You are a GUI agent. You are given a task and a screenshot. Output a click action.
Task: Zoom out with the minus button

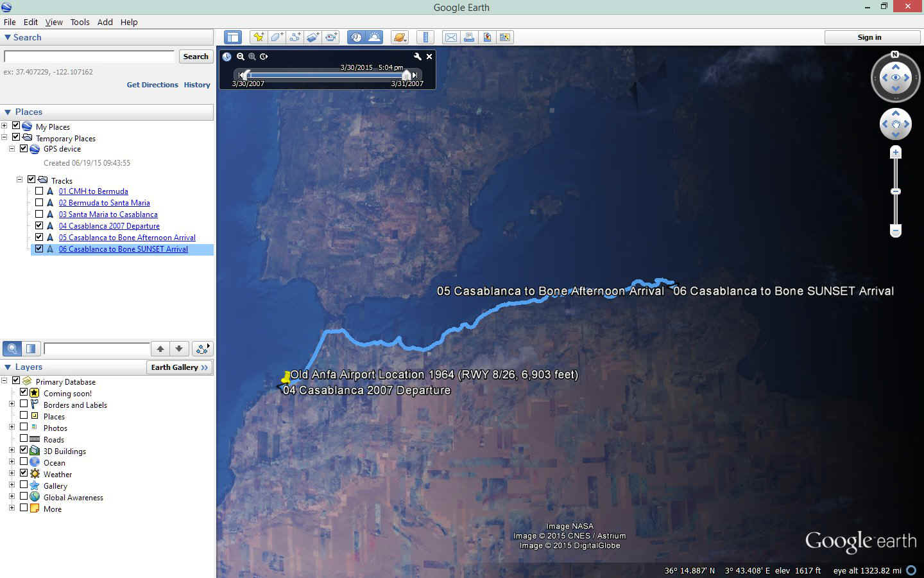(x=896, y=231)
